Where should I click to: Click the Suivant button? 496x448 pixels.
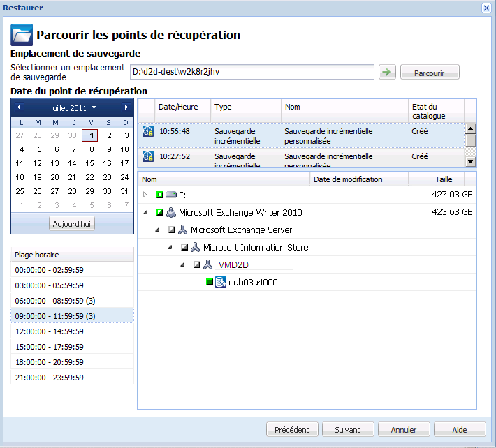coord(347,430)
